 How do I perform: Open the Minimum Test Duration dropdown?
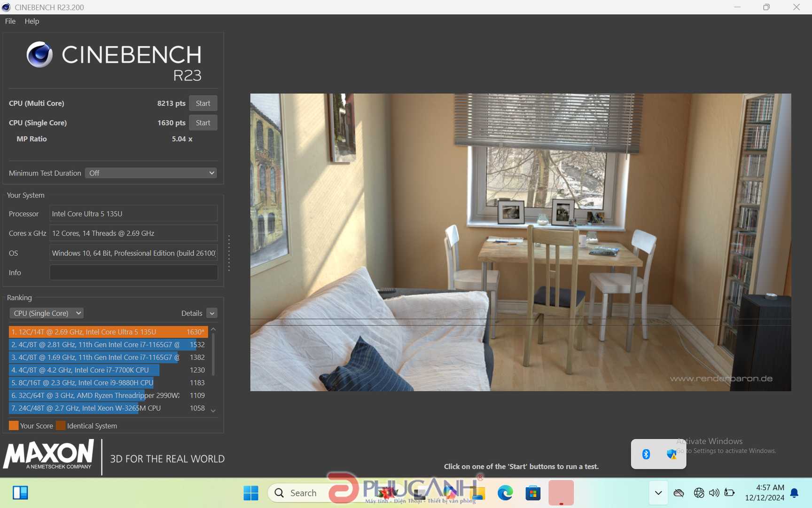click(x=151, y=173)
